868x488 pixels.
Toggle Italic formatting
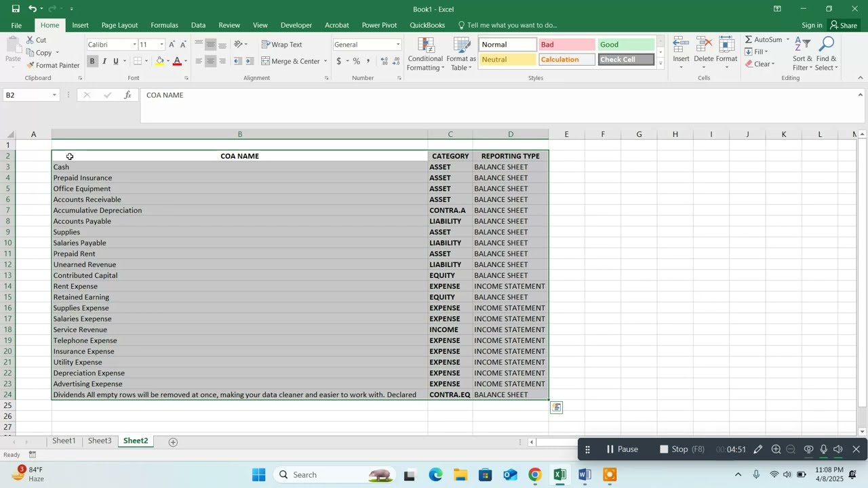[x=104, y=61]
